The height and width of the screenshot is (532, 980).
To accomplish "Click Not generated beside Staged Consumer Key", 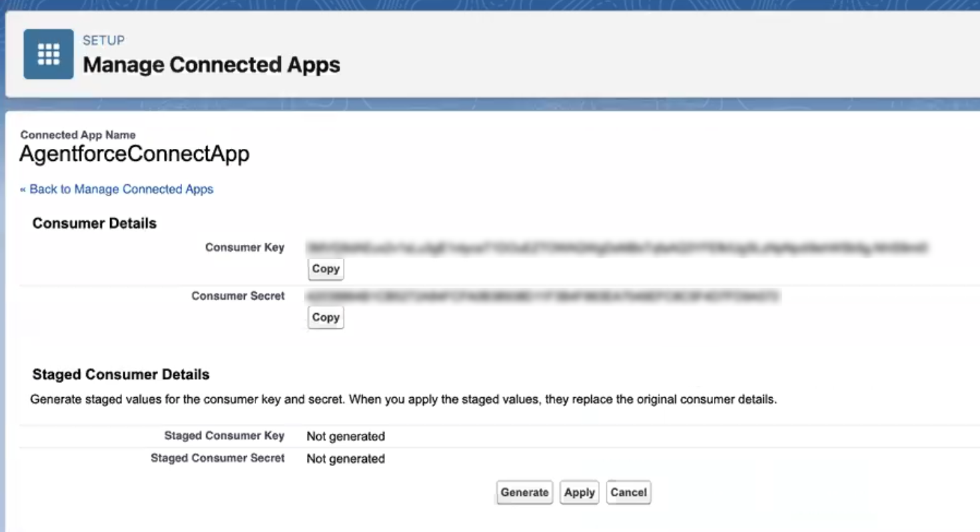I will [x=346, y=437].
